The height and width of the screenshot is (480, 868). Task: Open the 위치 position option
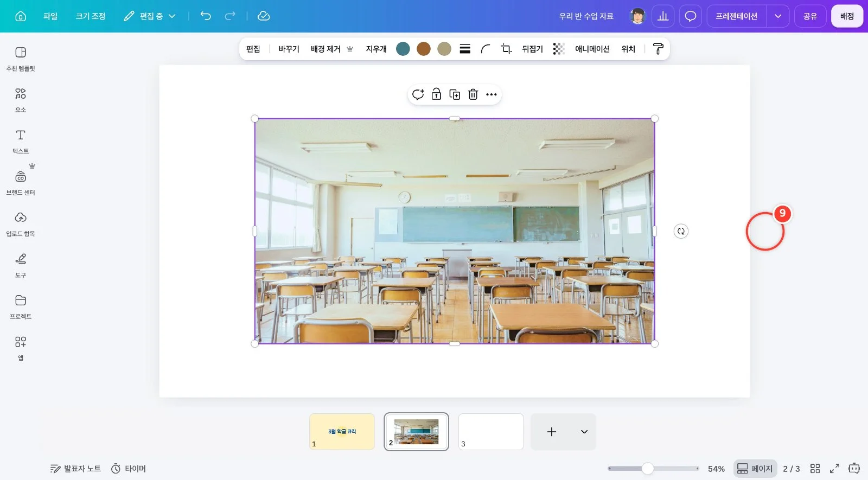628,49
